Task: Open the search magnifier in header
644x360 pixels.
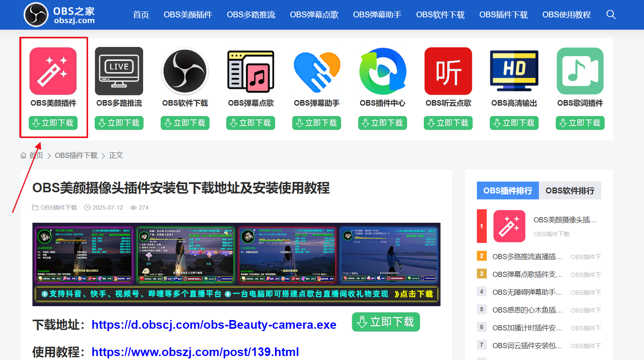Action: point(611,15)
